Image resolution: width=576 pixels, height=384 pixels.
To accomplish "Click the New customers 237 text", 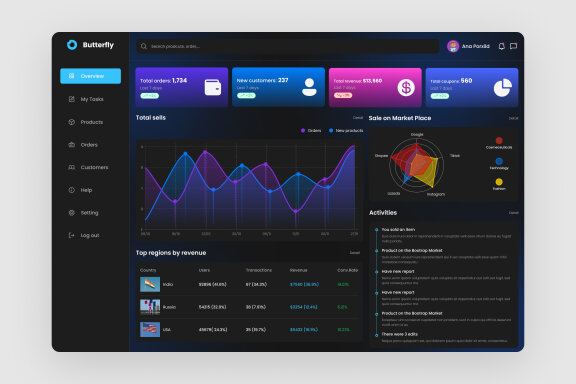I will [262, 80].
